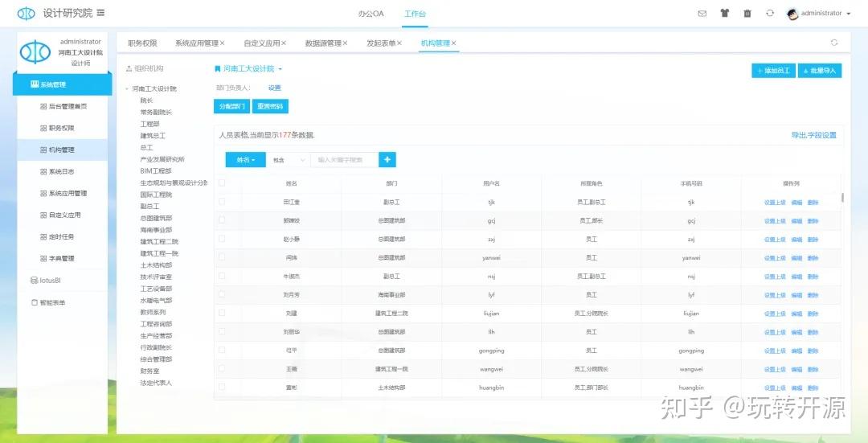Image resolution: width=868 pixels, height=443 pixels.
Task: Click the blue plus add-filter icon
Action: pos(387,160)
